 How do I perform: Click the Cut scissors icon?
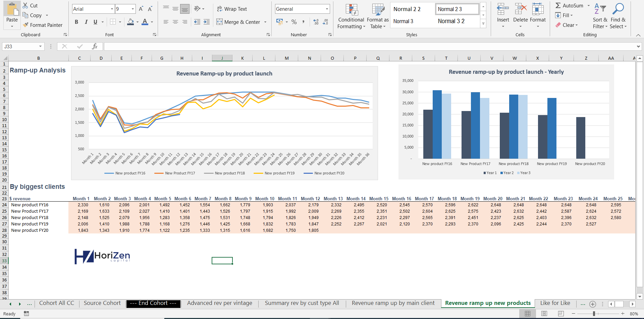[25, 5]
